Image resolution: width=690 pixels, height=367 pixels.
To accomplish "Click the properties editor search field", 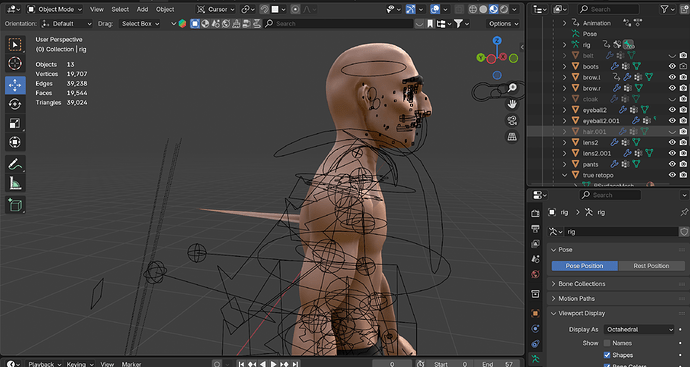I will tap(610, 195).
